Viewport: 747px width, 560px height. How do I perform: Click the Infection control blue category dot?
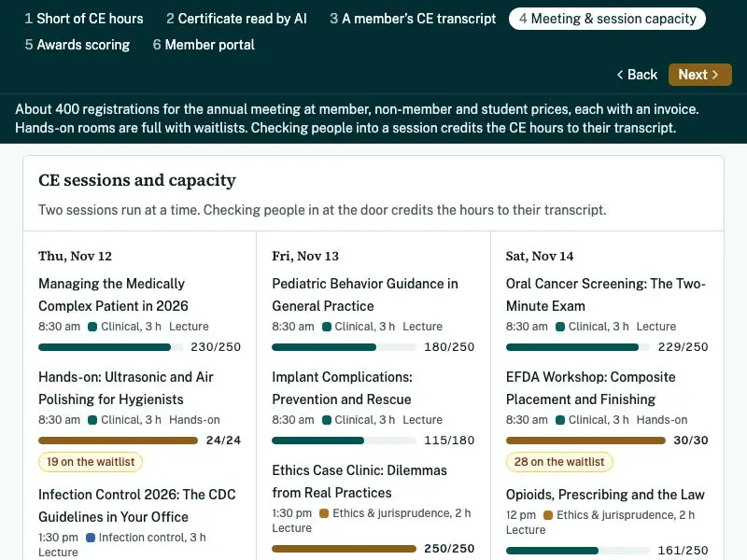[91, 538]
